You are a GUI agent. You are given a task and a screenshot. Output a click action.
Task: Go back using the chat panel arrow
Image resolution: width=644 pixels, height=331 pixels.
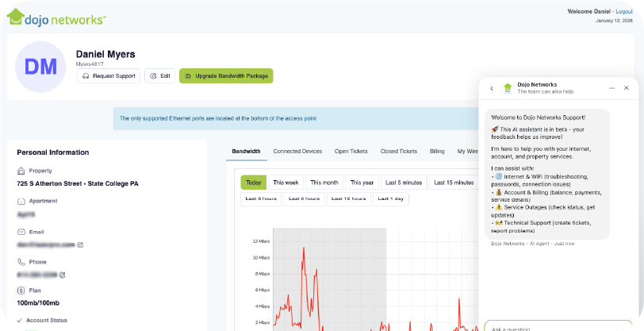492,88
